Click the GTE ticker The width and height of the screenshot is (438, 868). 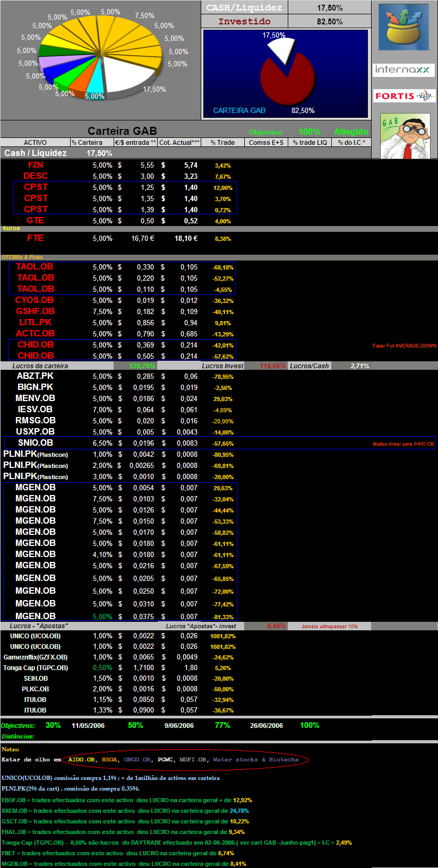click(x=36, y=220)
